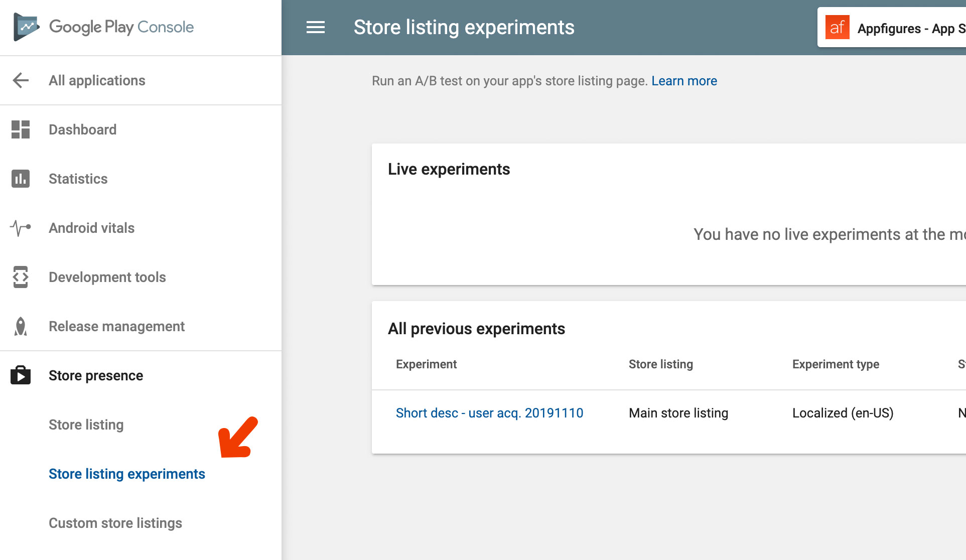Open the Store listing page
This screenshot has width=966, height=560.
(x=86, y=425)
